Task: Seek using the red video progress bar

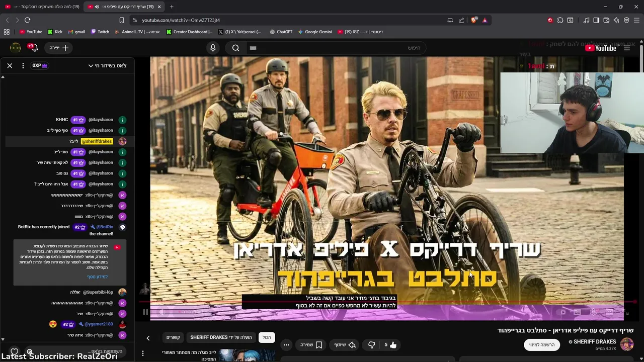Action: (387, 302)
